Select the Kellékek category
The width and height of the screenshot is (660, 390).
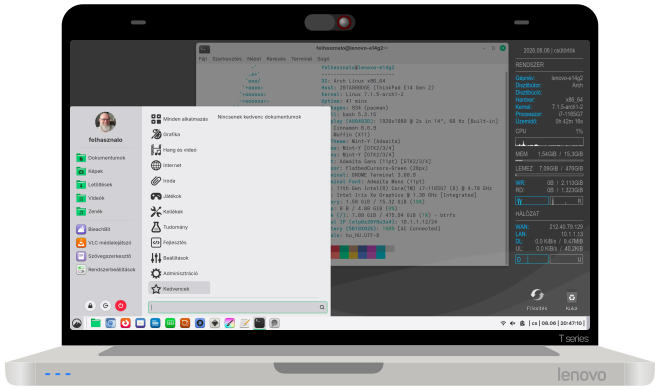[x=179, y=212]
